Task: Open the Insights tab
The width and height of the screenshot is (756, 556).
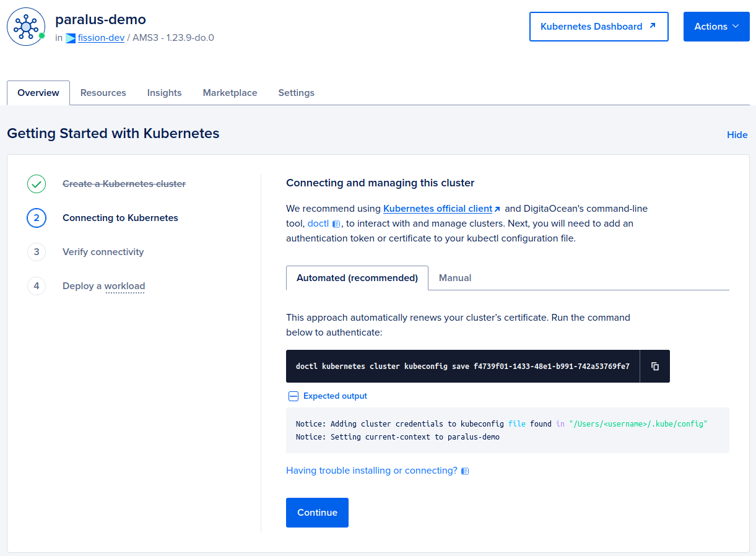Action: [x=165, y=93]
